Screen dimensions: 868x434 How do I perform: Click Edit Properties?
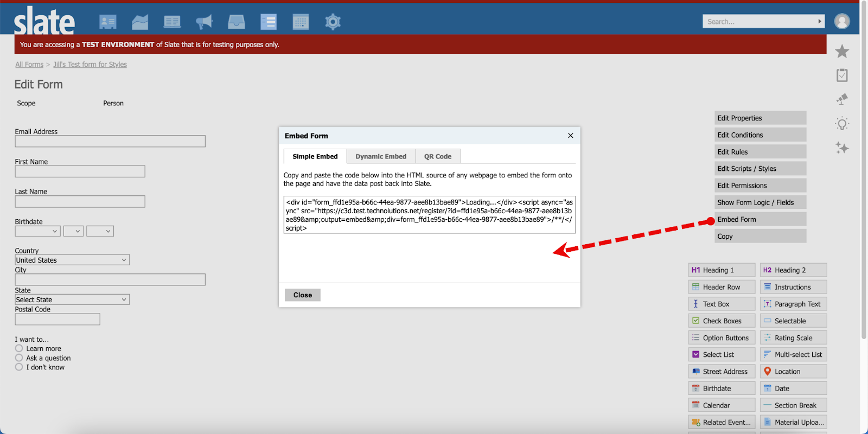click(761, 118)
